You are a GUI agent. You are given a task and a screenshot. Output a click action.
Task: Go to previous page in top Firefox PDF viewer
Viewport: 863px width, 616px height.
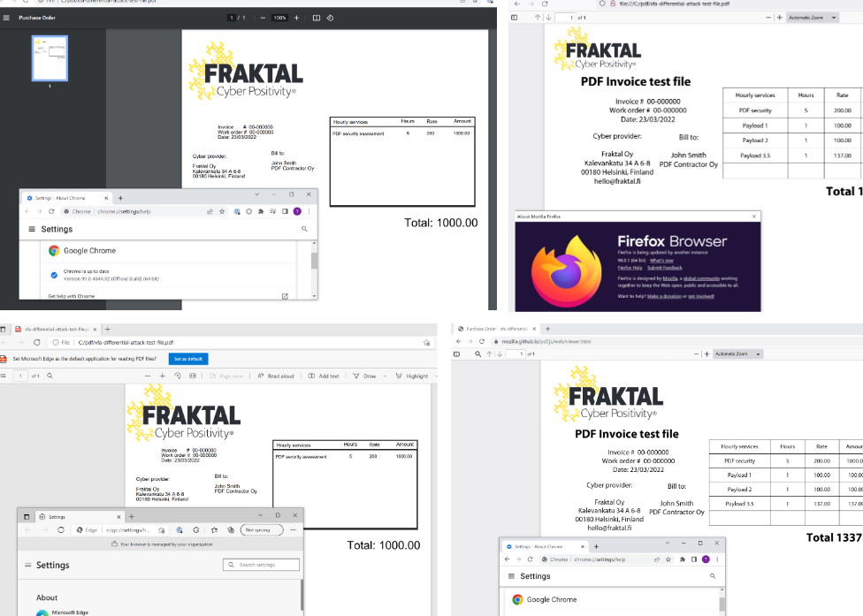point(538,18)
